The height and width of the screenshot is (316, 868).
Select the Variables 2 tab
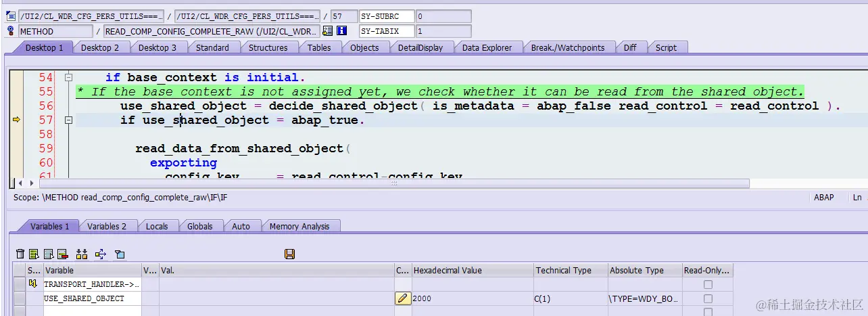tap(107, 226)
